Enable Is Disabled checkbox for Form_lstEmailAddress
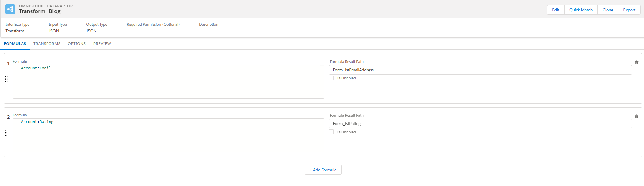The image size is (644, 186). [331, 78]
